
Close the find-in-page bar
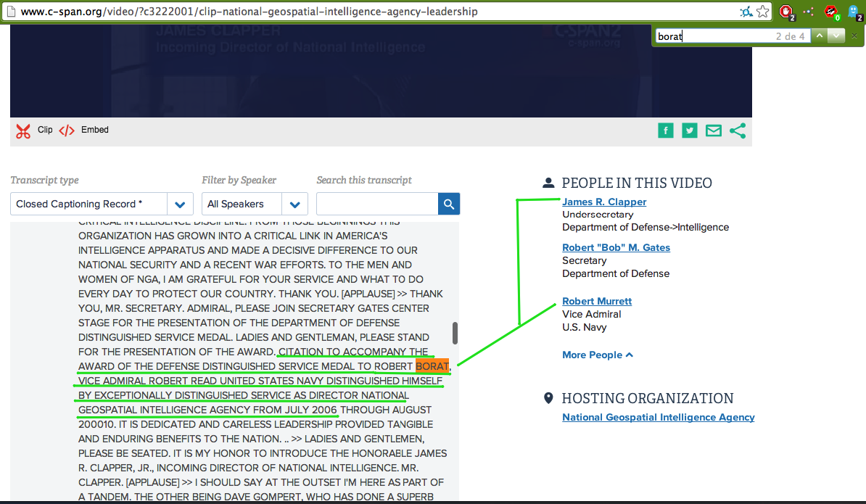[854, 36]
